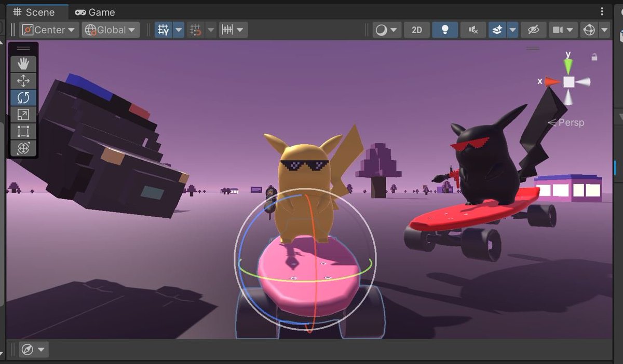Click the green Y axis gizmo cone
This screenshot has width=623, height=364.
click(x=568, y=65)
